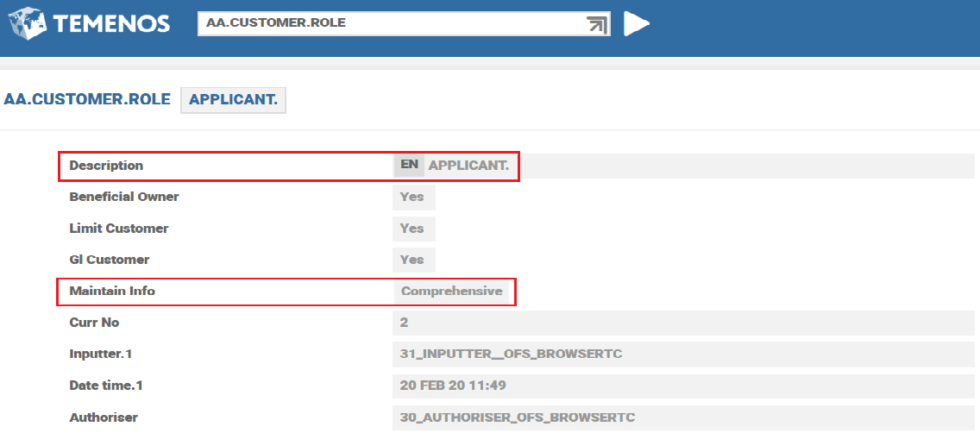Click the EN language tag in Description
980x433 pixels.
click(x=409, y=165)
